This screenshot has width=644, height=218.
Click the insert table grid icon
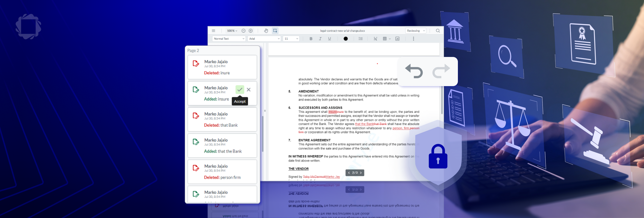click(x=385, y=39)
